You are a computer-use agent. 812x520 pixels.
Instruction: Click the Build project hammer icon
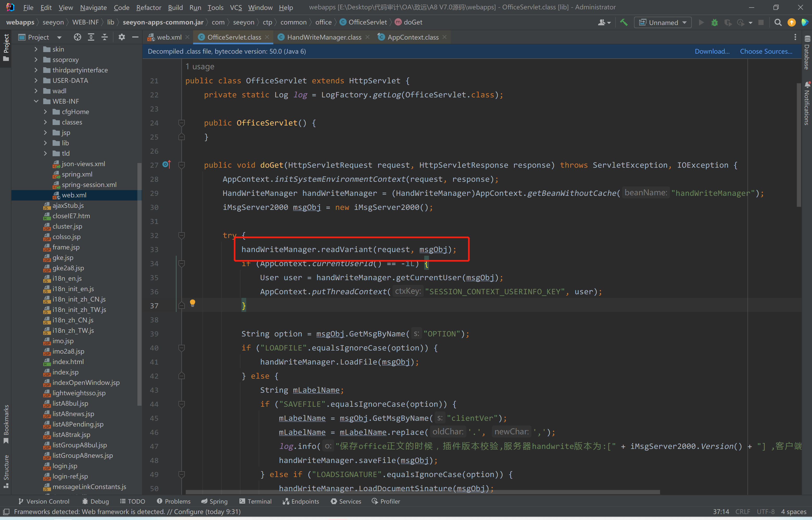(x=624, y=22)
